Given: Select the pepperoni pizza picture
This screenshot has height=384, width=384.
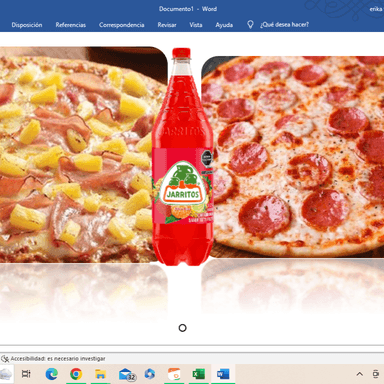Looking at the screenshot, I should tap(293, 157).
